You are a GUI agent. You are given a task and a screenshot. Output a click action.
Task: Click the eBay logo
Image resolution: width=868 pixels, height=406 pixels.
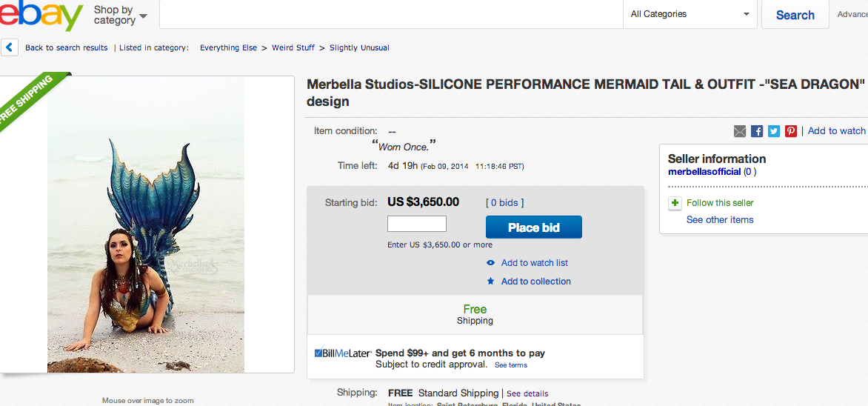(41, 15)
